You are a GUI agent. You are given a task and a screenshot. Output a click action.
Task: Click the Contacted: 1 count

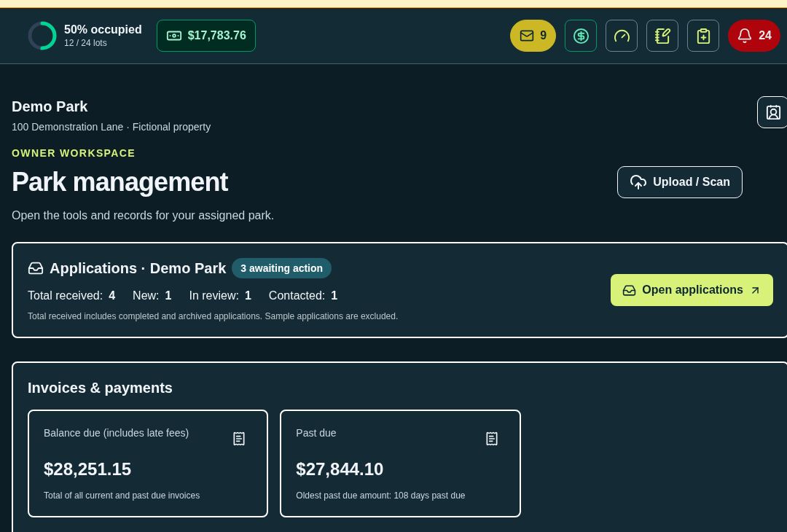[303, 296]
